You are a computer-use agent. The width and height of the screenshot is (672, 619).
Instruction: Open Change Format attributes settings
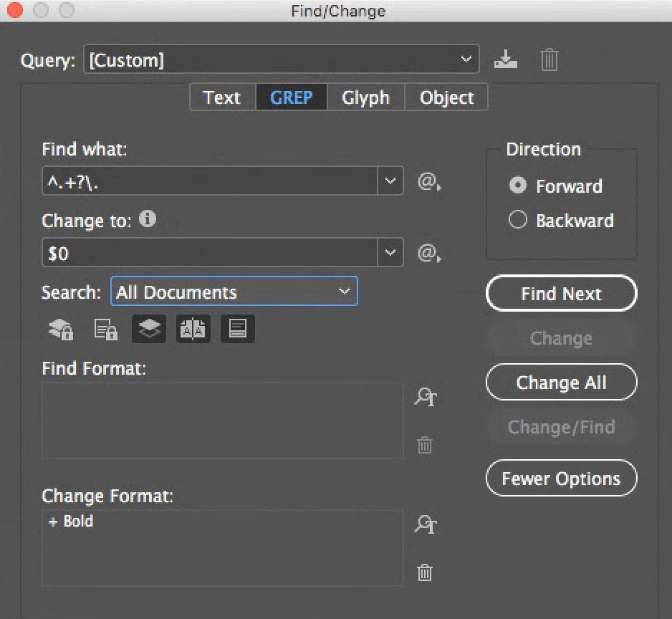(426, 524)
